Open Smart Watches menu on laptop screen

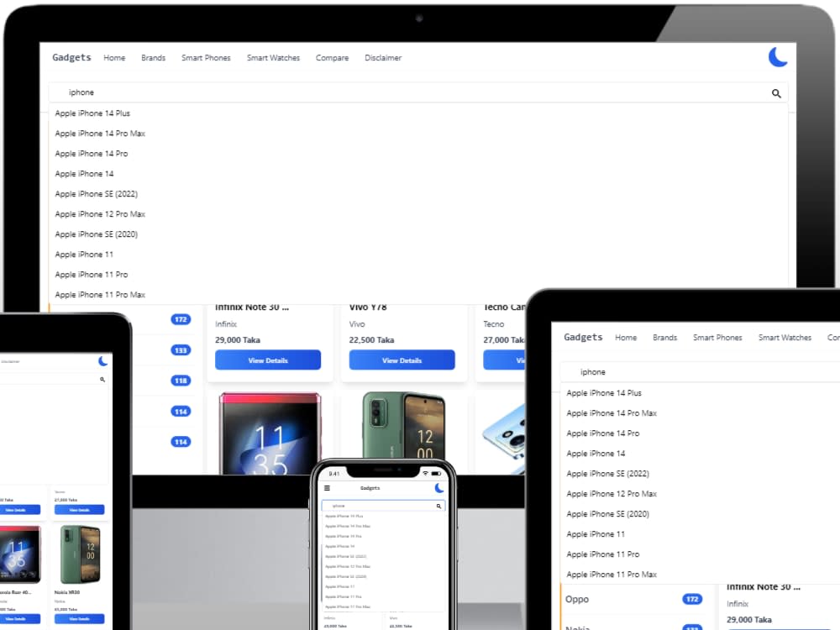coord(273,58)
